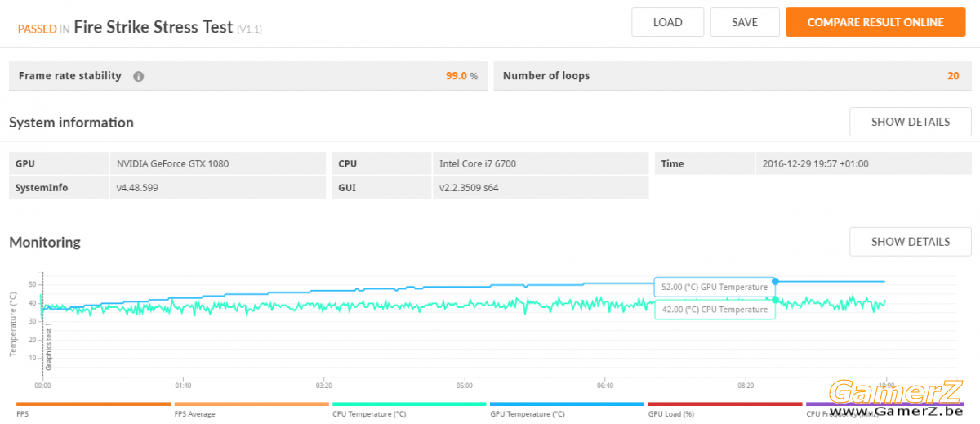Click the Number of loops value 20

coord(953,75)
